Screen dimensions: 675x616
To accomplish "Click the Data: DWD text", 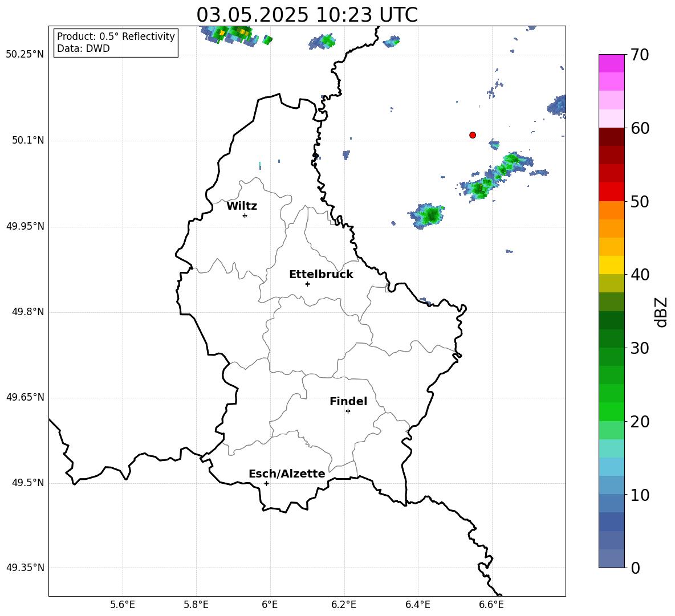I will click(x=83, y=48).
